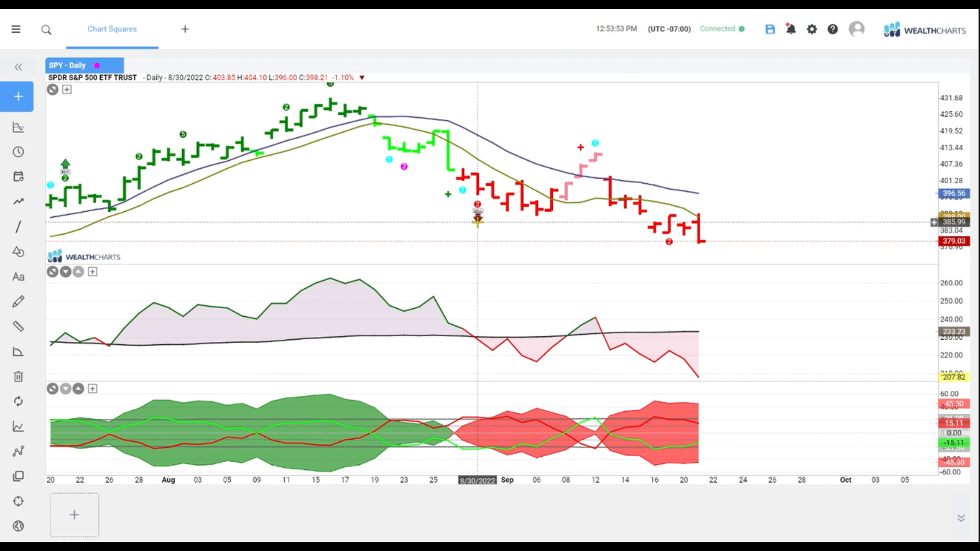Open the dropdown arrow after -1.10%
This screenshot has height=551, width=980.
coord(362,78)
